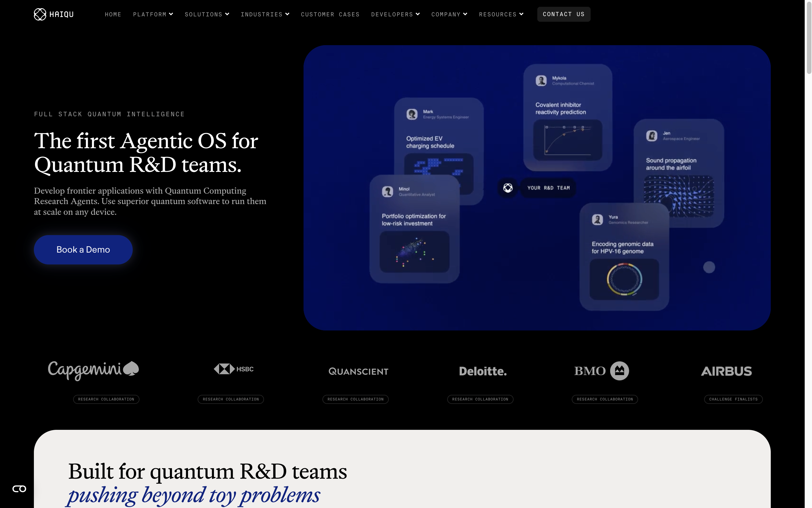Click the Haiqu logo in the header

[54, 14]
